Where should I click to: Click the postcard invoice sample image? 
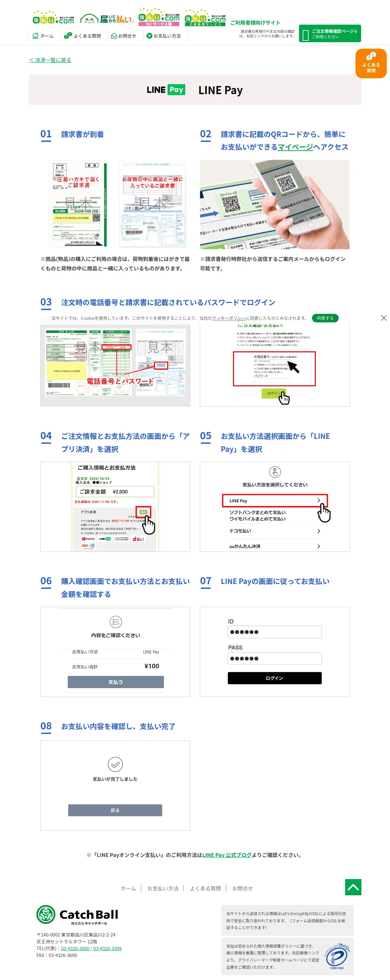click(x=78, y=204)
